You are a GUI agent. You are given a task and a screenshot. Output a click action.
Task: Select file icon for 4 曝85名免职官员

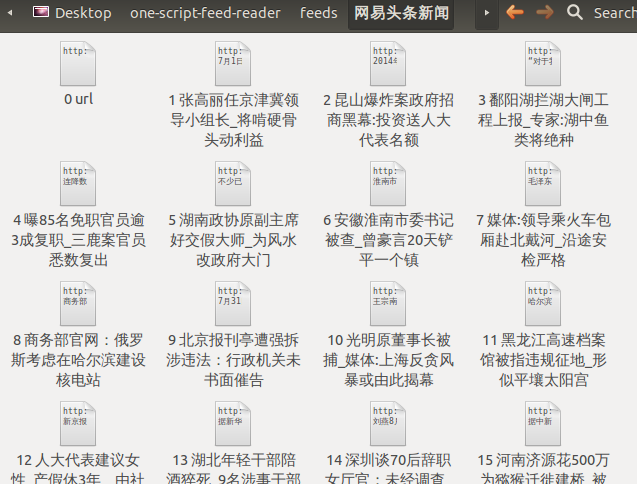tap(78, 184)
